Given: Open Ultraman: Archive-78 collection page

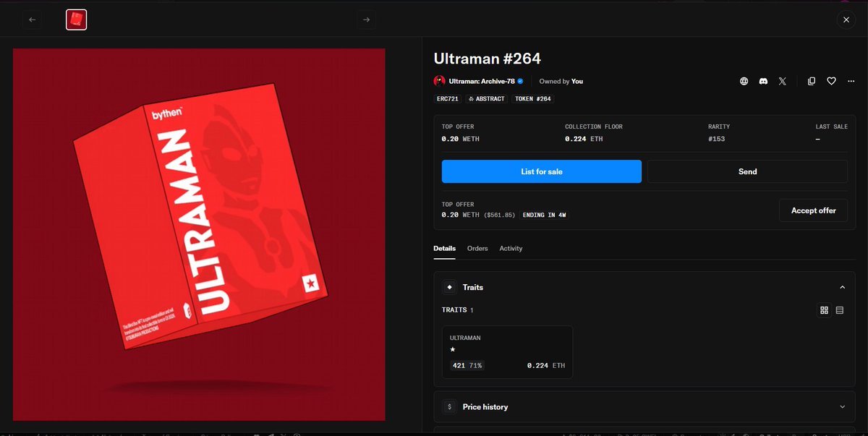Looking at the screenshot, I should 481,81.
